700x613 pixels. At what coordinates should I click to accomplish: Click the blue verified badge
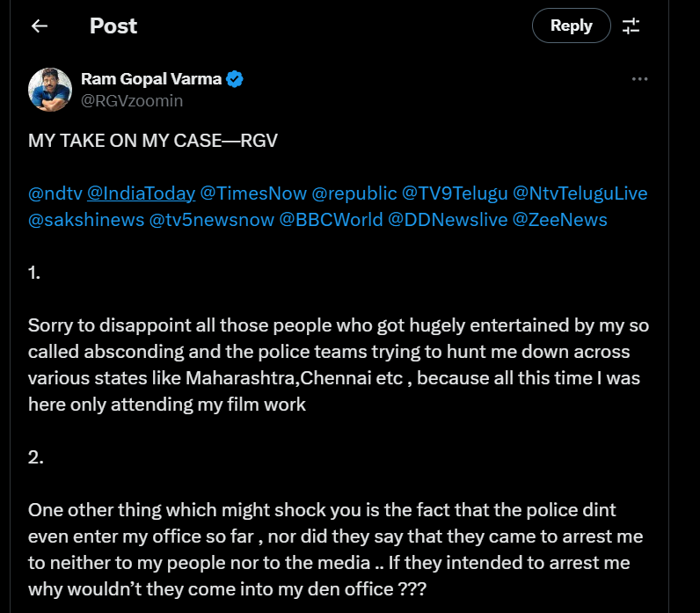235,79
